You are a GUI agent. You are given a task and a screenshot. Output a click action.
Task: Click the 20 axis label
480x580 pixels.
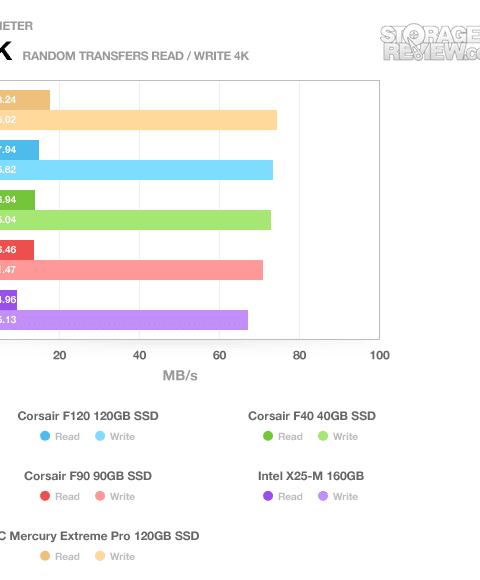(x=59, y=355)
